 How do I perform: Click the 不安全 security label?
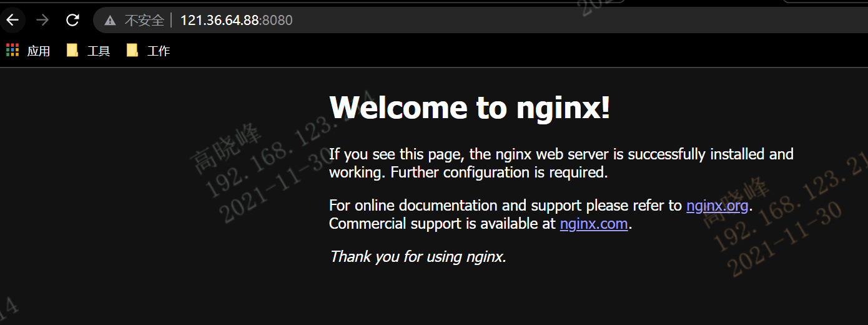pyautogui.click(x=144, y=21)
